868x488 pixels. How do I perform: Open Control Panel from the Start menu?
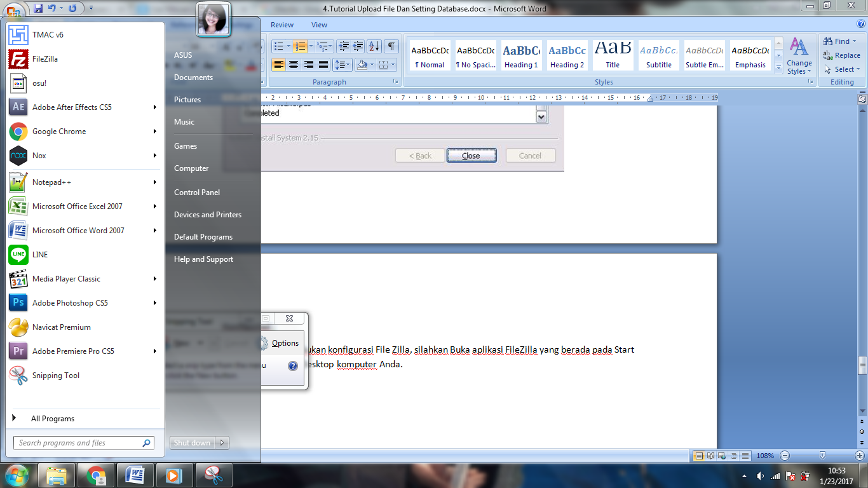(x=197, y=193)
